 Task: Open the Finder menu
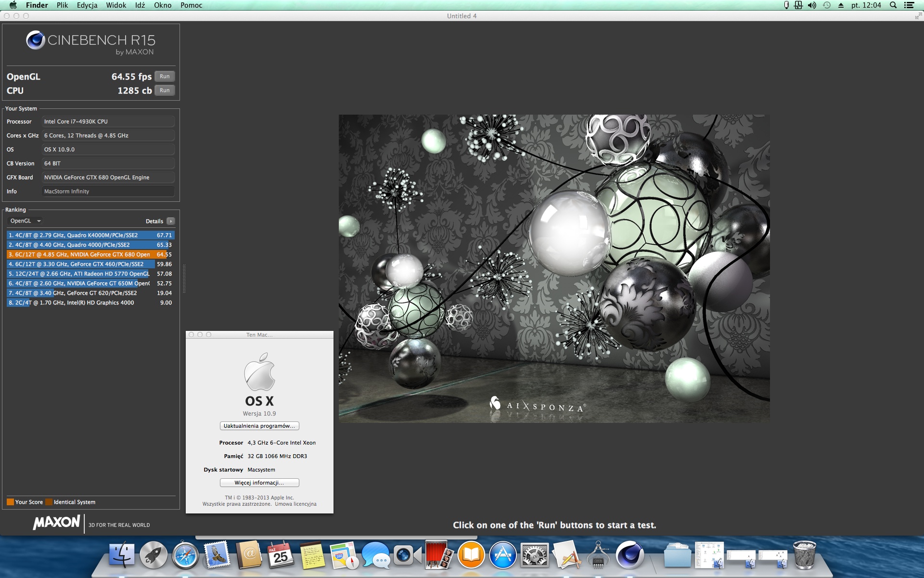click(37, 5)
